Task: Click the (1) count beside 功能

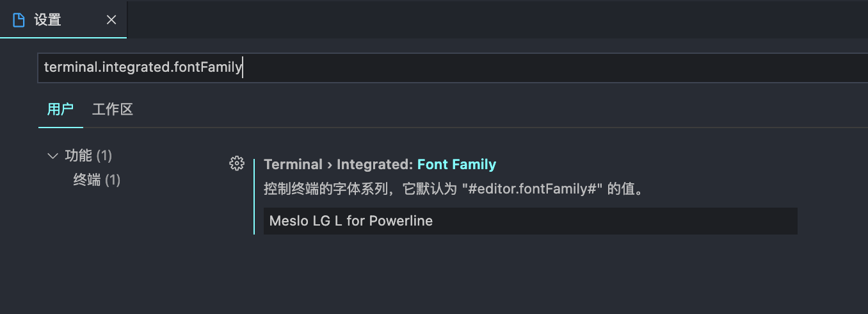Action: [104, 156]
